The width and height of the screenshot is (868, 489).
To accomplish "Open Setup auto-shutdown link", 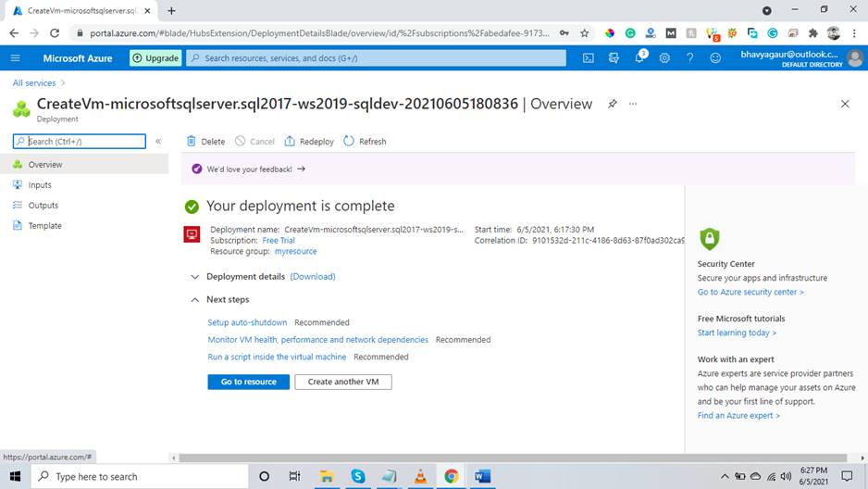I will [247, 322].
